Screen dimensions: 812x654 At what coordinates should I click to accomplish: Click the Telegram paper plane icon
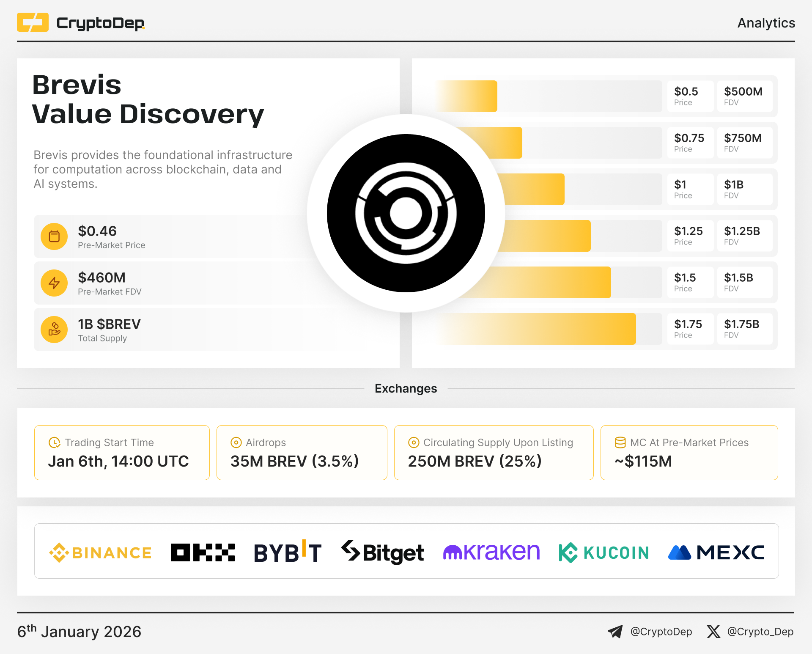(x=615, y=632)
